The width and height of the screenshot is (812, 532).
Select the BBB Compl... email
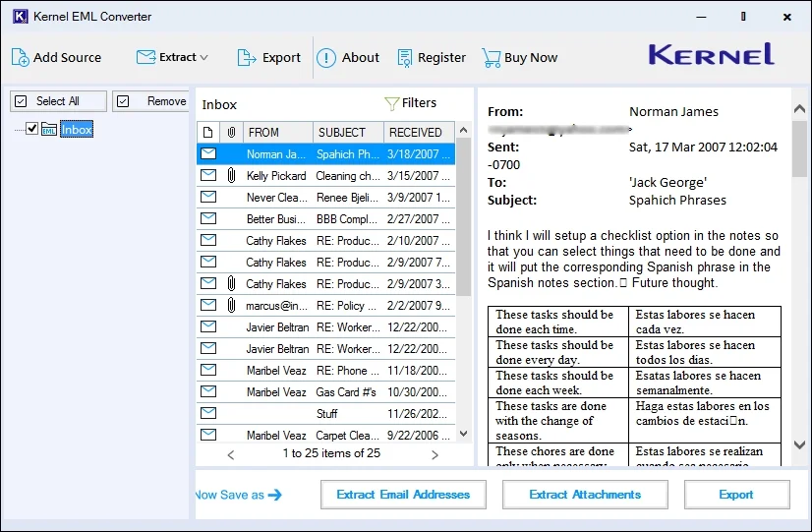(325, 219)
